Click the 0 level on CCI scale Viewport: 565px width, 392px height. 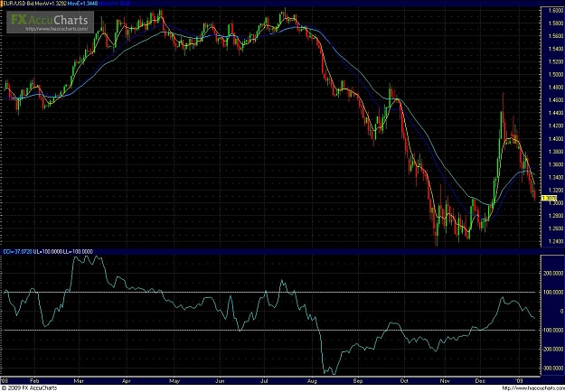click(561, 311)
